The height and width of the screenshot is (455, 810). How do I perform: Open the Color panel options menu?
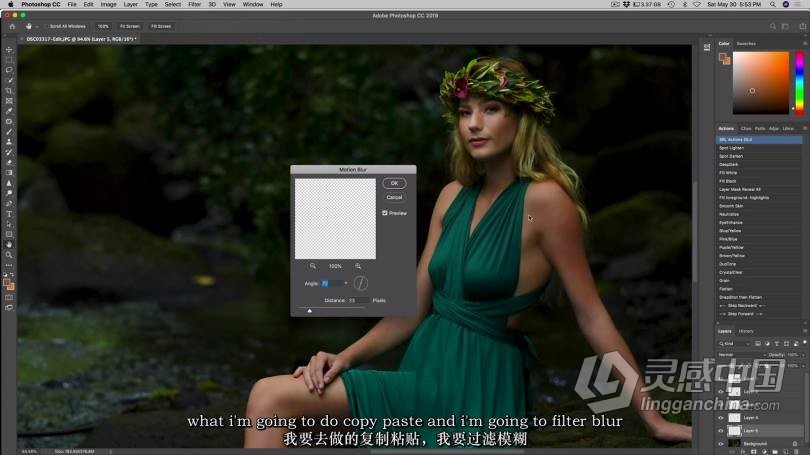(x=804, y=43)
